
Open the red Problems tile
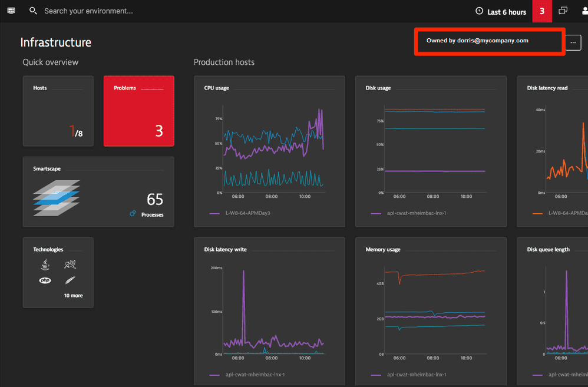click(x=138, y=111)
